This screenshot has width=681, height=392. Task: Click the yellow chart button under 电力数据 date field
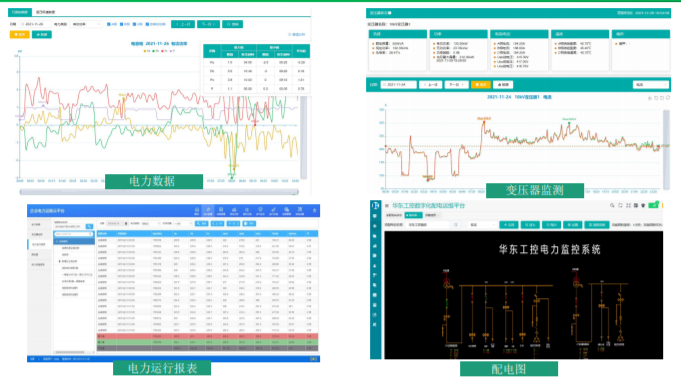[x=20, y=34]
